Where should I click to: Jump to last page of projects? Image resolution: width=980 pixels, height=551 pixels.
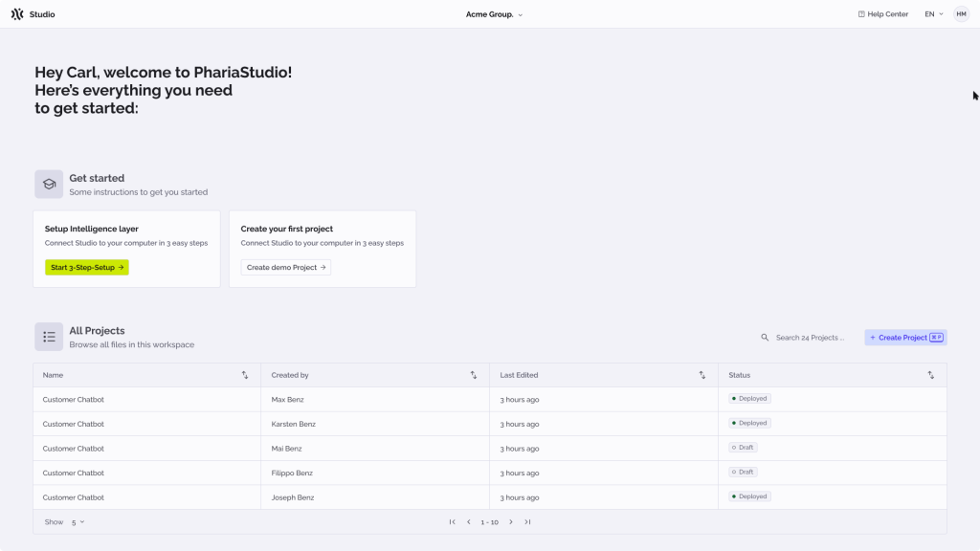(x=527, y=521)
